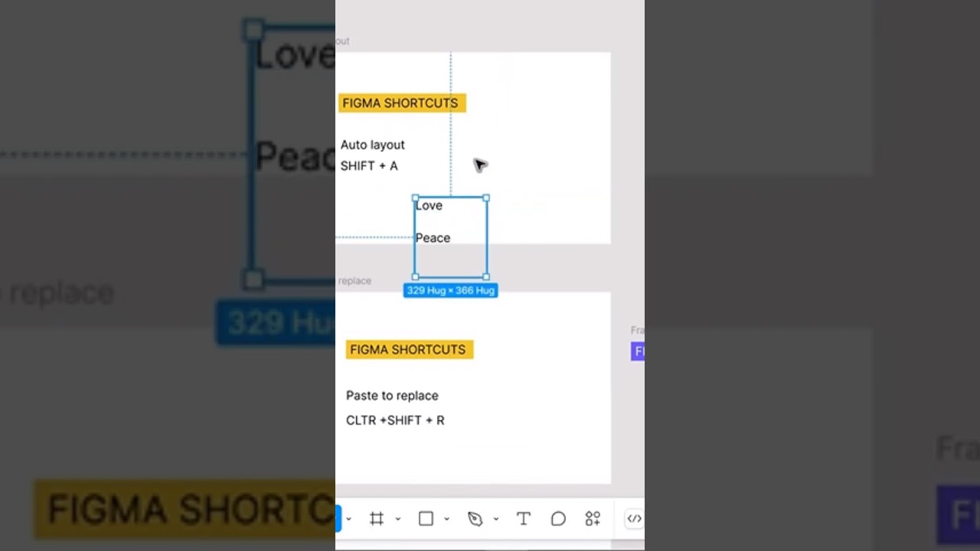Image resolution: width=980 pixels, height=551 pixels.
Task: Select the 'CLTR +SHIFT + R' text
Action: [x=395, y=420]
